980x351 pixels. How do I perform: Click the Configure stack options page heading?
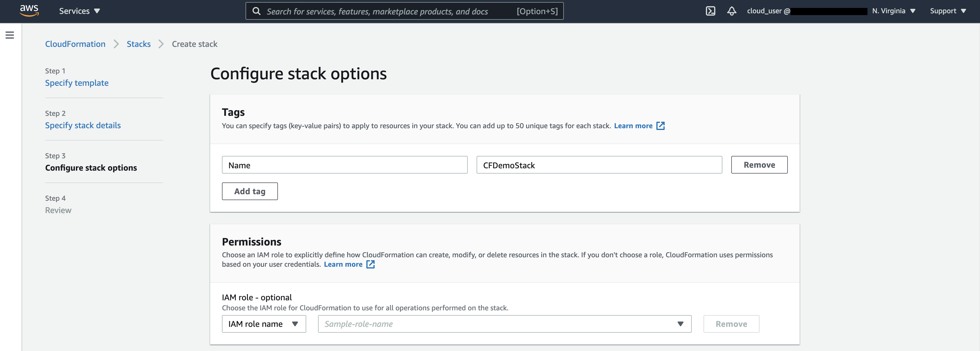pos(299,74)
